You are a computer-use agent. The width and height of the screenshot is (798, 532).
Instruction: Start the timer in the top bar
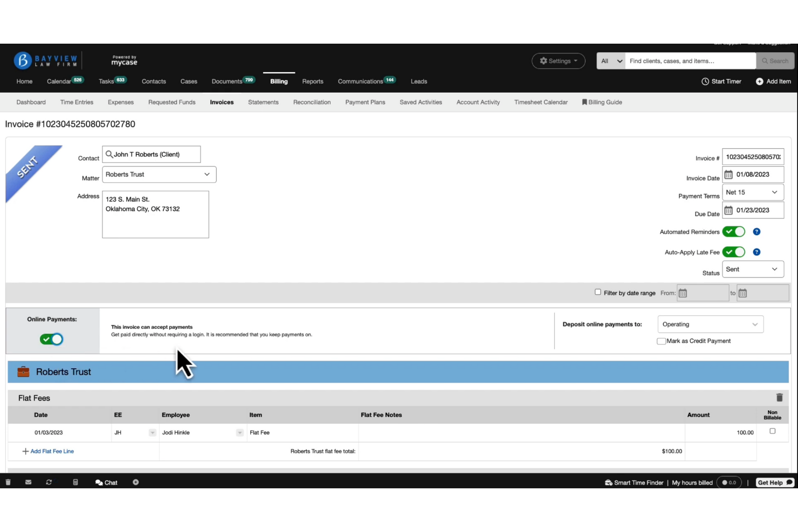pyautogui.click(x=721, y=81)
